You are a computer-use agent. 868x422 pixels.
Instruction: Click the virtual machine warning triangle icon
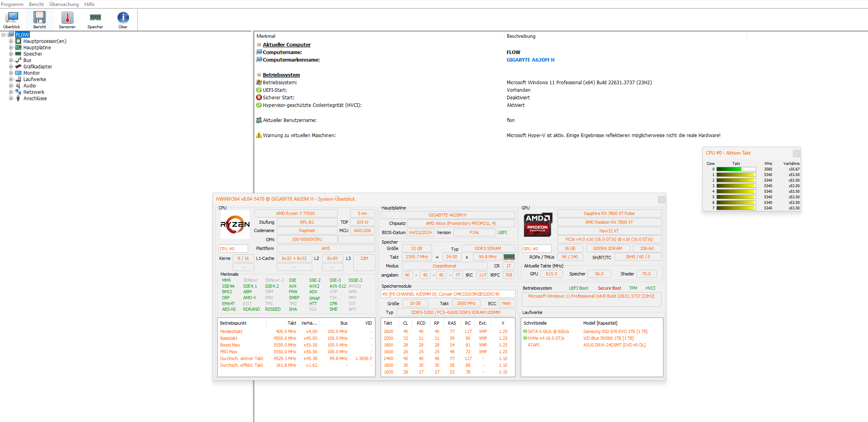tap(259, 136)
